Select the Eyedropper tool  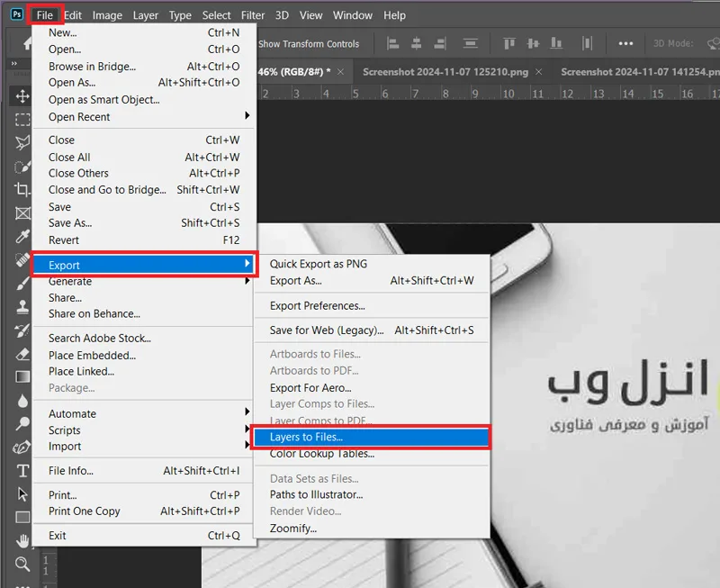(22, 237)
